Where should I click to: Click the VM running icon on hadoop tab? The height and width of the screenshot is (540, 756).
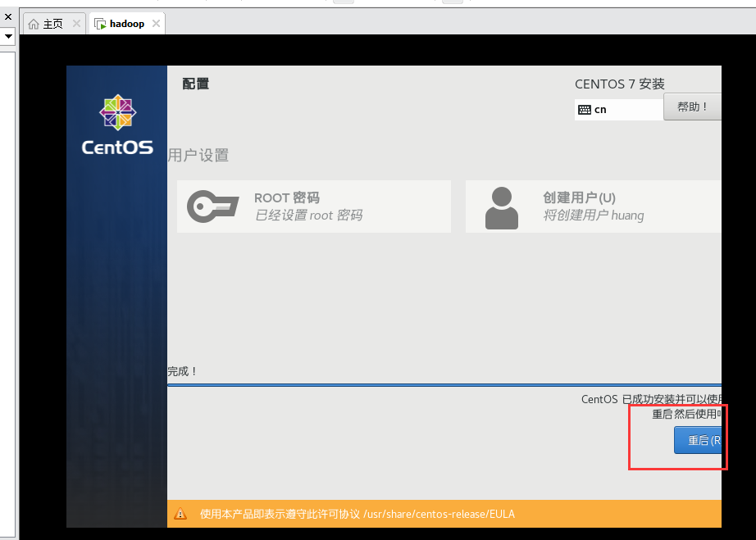pyautogui.click(x=100, y=24)
